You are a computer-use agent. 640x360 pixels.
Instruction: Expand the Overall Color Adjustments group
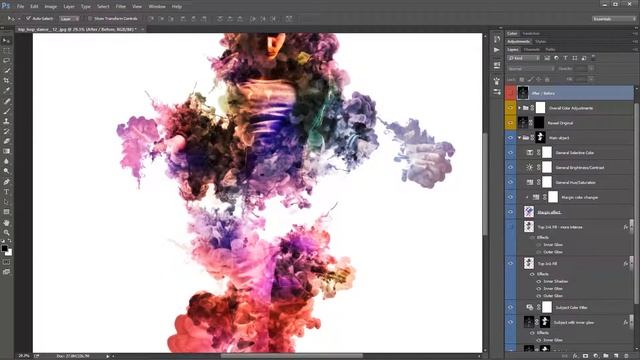pos(520,108)
